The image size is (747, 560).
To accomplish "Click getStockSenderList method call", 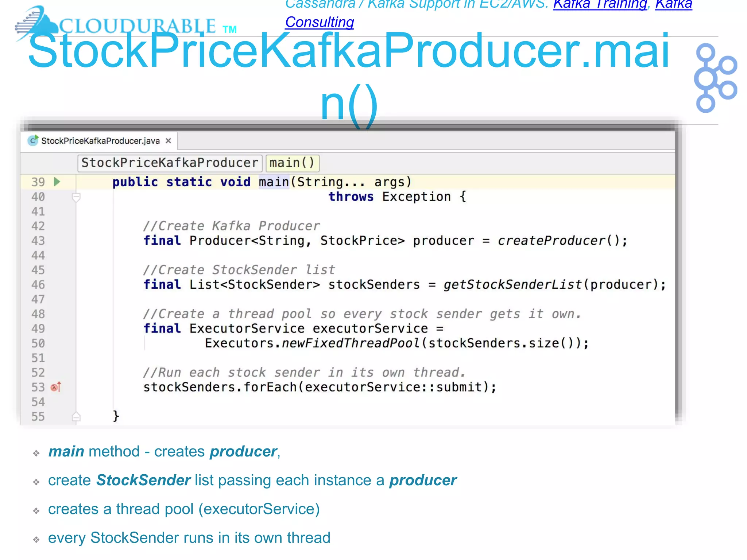I will coord(512,284).
